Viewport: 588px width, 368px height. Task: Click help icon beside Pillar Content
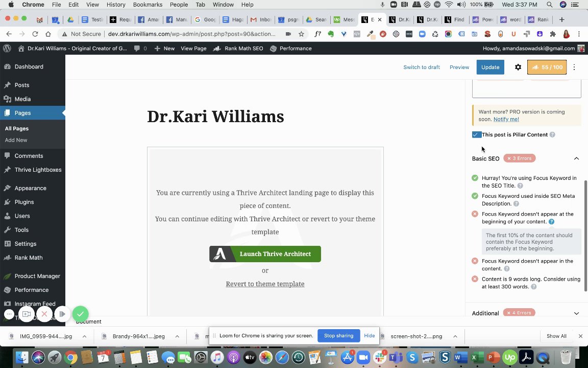(552, 134)
